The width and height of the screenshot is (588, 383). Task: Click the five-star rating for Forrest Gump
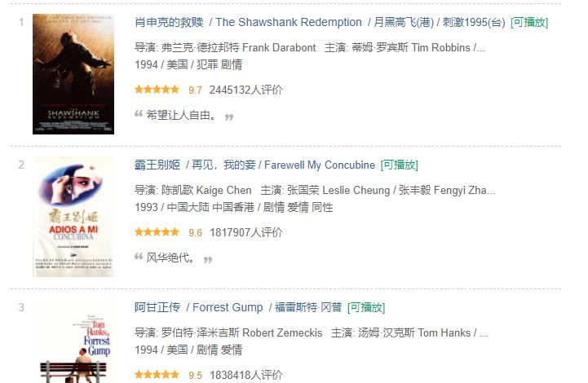(x=157, y=374)
